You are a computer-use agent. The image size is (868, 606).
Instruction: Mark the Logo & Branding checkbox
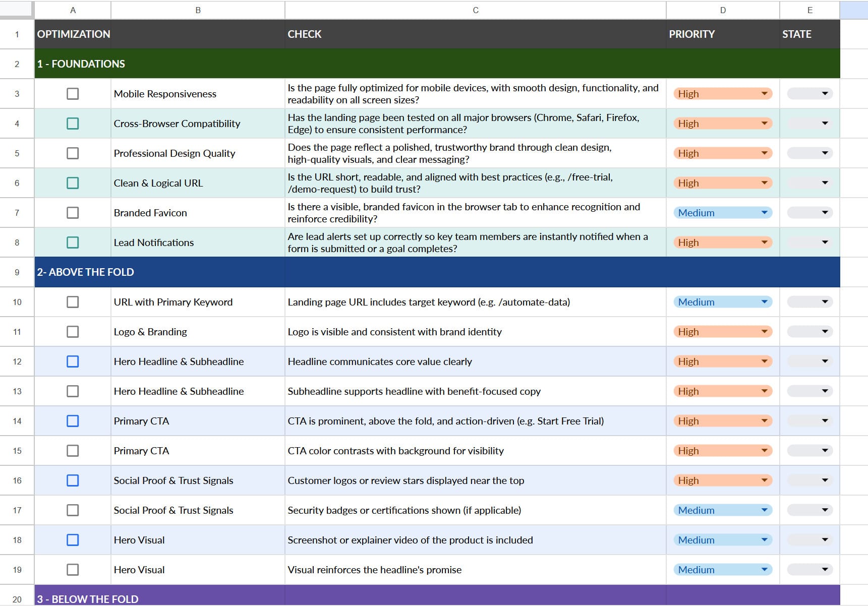[x=73, y=332]
